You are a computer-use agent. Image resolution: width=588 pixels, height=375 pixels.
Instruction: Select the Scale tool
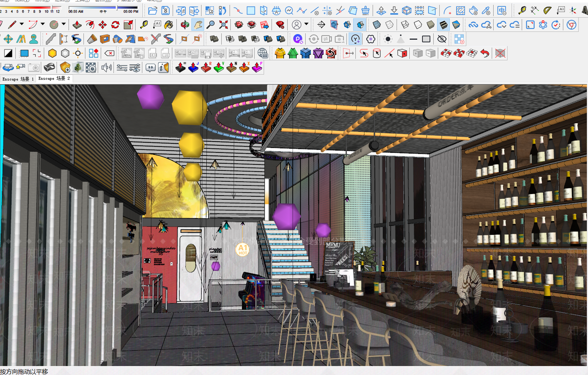[128, 25]
